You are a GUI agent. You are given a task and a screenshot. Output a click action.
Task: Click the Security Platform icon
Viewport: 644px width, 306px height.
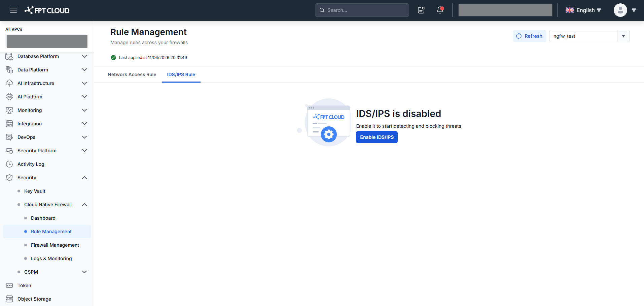[9, 151]
